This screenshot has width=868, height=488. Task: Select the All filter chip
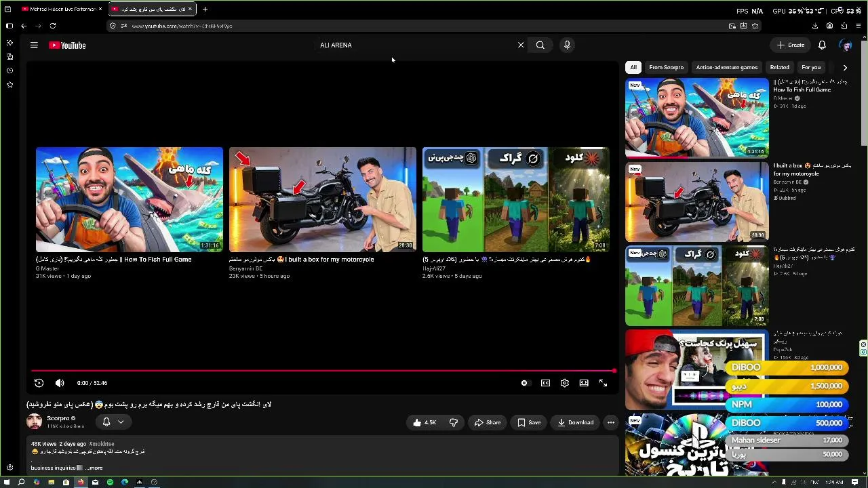point(633,67)
